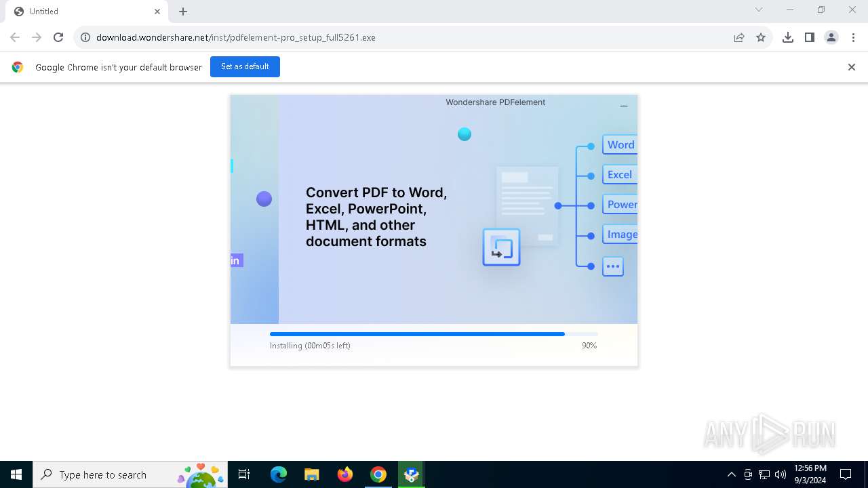
Task: Click the search highlights icon in taskbar search
Action: (201, 476)
